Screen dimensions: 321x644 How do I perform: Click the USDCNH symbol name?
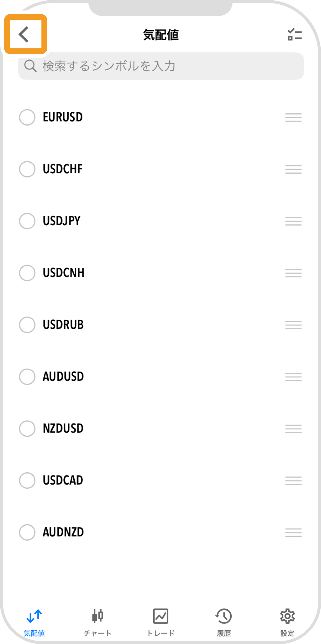[x=64, y=273]
